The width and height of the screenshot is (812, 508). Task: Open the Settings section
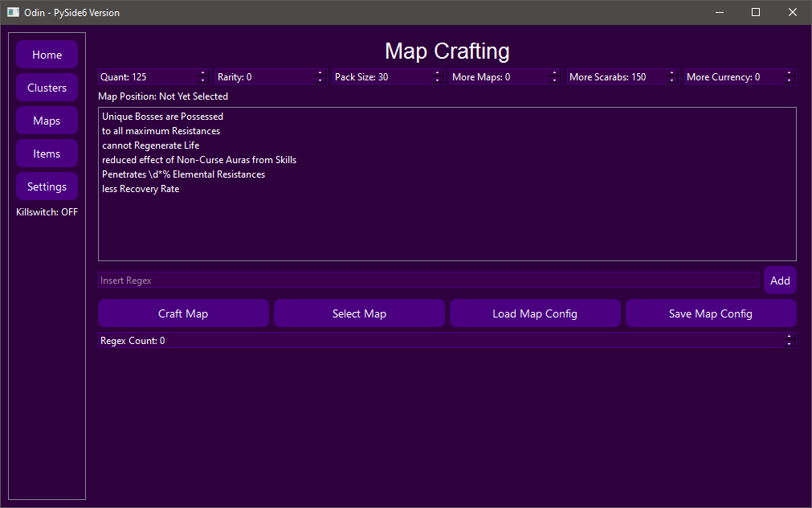(47, 186)
